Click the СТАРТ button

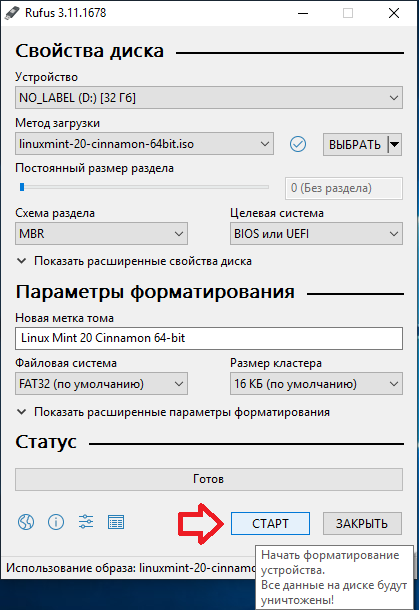(x=270, y=524)
